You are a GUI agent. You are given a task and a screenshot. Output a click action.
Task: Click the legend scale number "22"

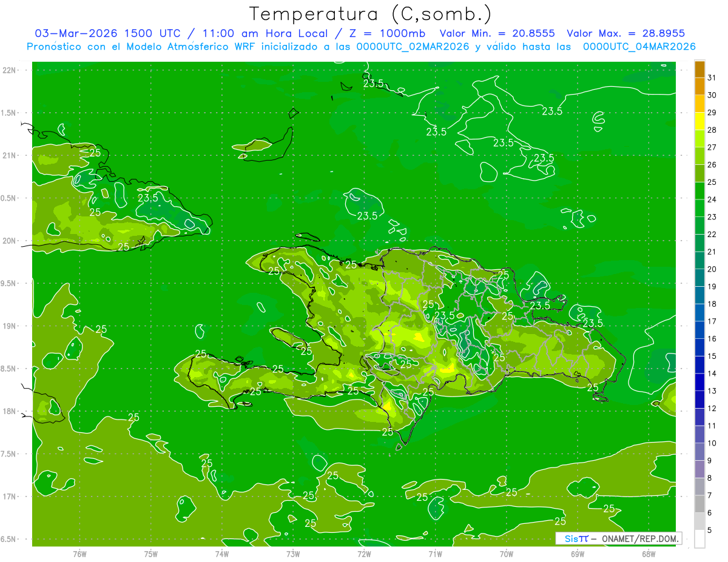[x=712, y=234]
